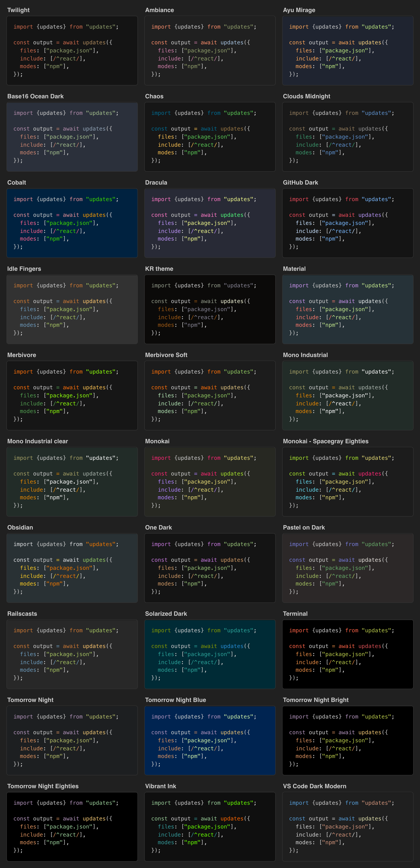Choose the Dracula theme preview

210,223
